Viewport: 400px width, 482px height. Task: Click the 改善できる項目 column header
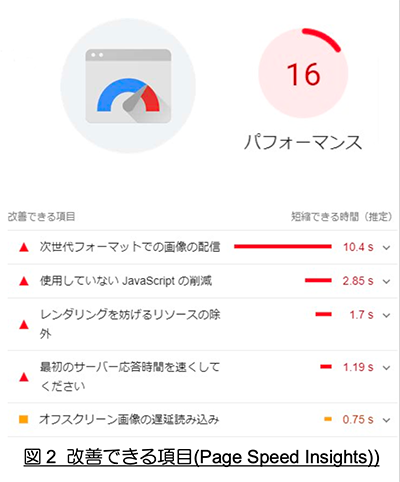click(41, 217)
